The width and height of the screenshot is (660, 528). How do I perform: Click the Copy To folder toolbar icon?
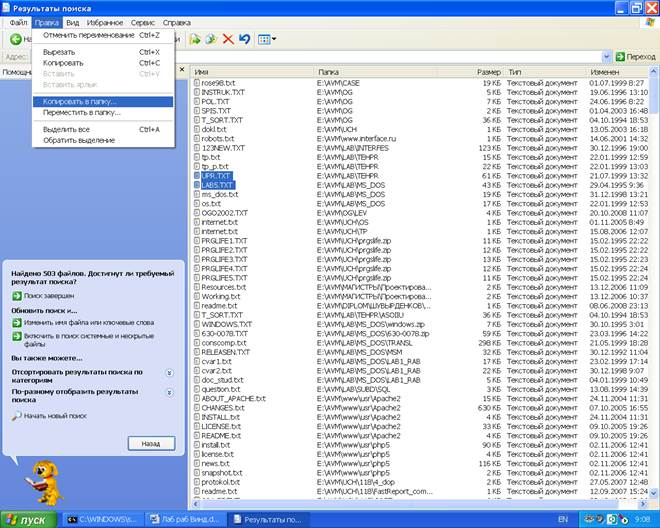tap(211, 39)
